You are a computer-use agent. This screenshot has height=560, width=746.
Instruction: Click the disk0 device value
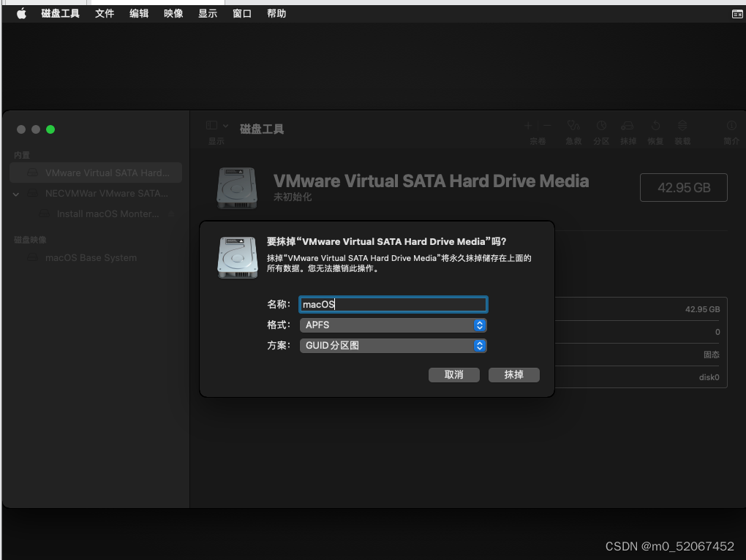(709, 377)
